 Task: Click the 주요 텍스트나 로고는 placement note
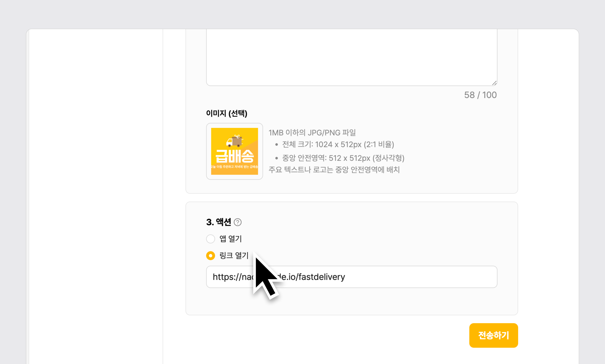coord(334,170)
